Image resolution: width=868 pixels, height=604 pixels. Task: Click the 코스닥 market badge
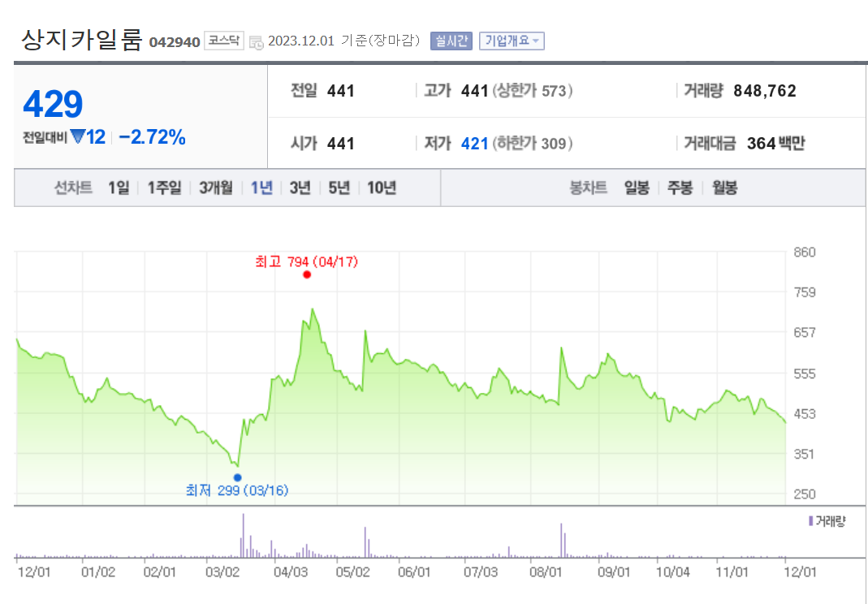(x=224, y=41)
